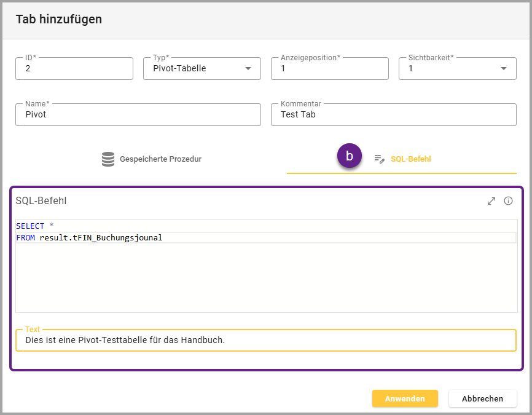Open the Typ dropdown arrow
Image resolution: width=532 pixels, height=415 pixels.
tap(248, 69)
